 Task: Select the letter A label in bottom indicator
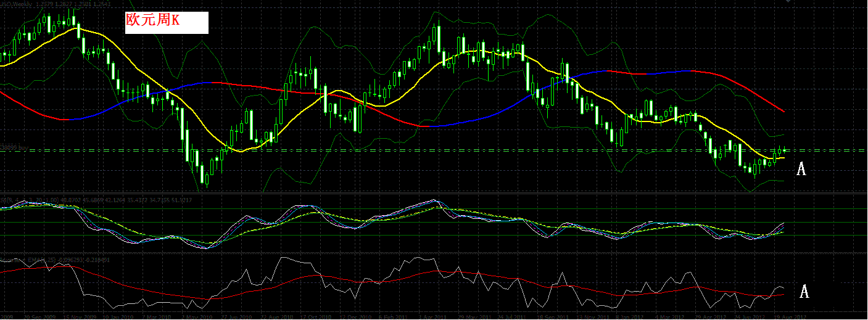803,292
